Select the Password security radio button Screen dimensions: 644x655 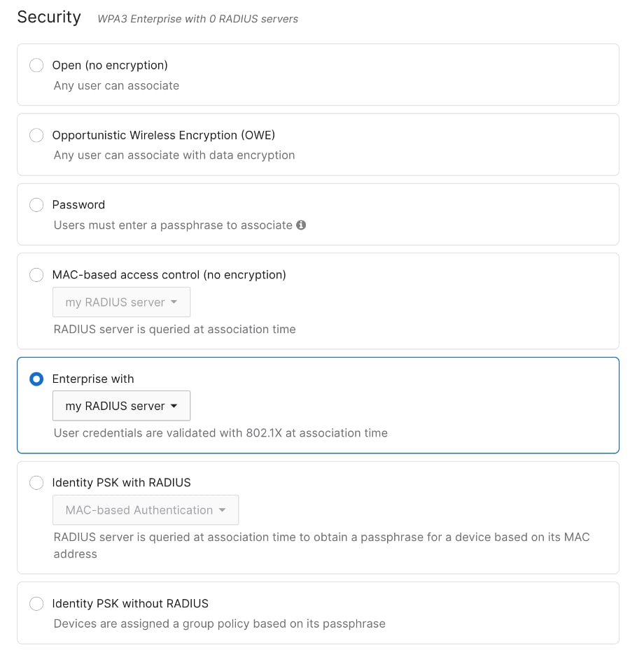coord(36,205)
